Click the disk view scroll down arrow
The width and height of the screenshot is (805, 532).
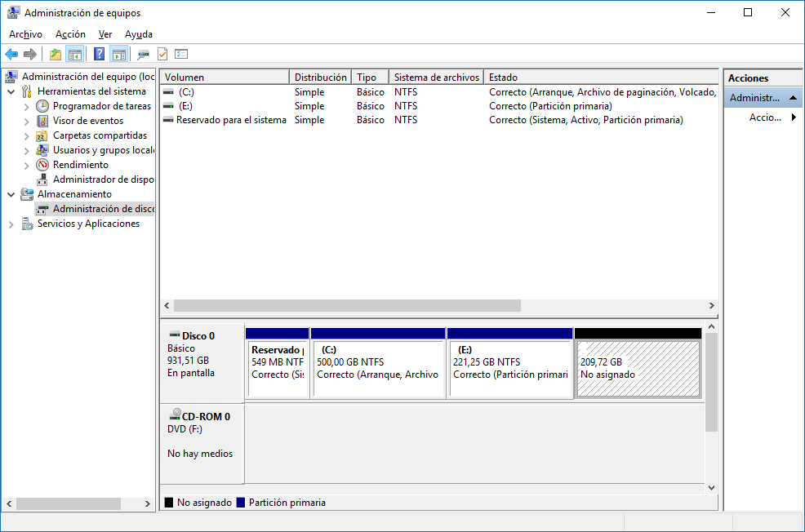tap(711, 488)
